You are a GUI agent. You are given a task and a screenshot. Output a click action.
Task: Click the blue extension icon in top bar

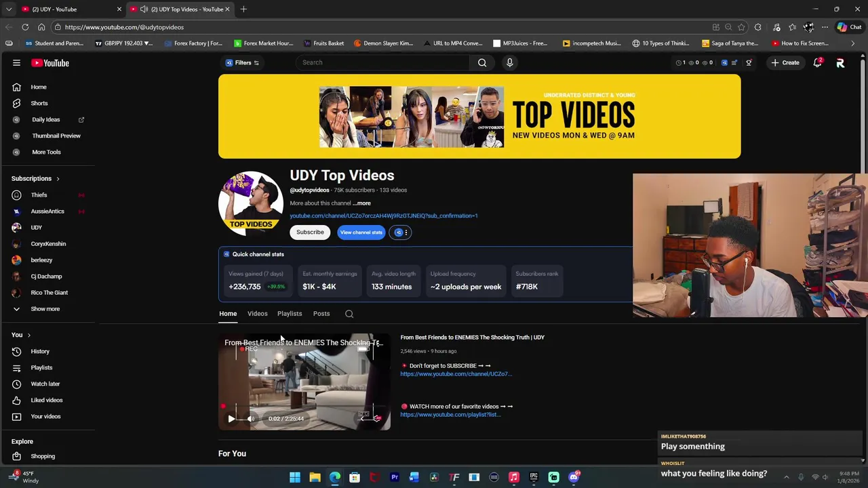[x=724, y=62]
